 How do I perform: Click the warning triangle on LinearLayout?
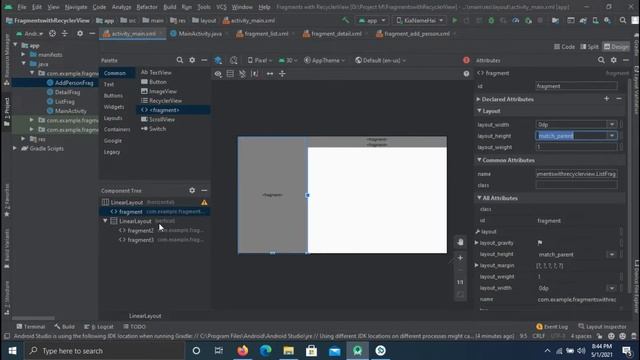tap(204, 202)
